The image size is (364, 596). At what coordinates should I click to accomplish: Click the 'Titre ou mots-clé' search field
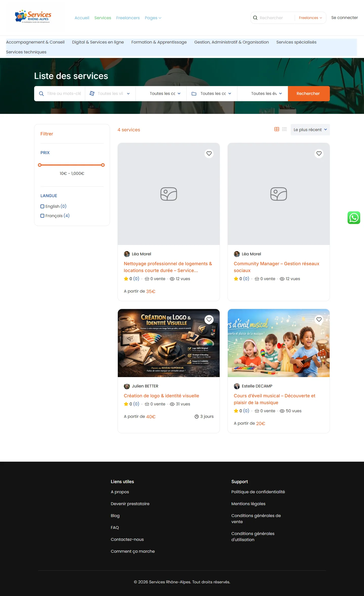[64, 94]
